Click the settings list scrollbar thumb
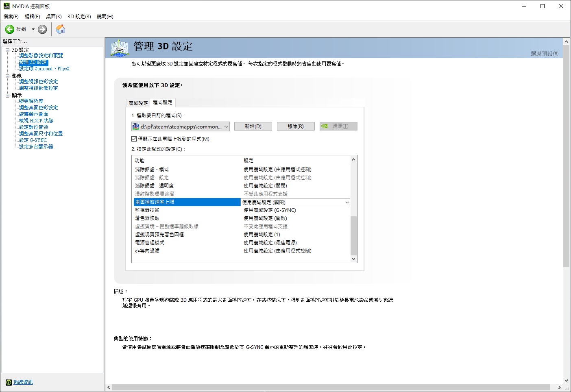571x392 pixels. pos(353,236)
